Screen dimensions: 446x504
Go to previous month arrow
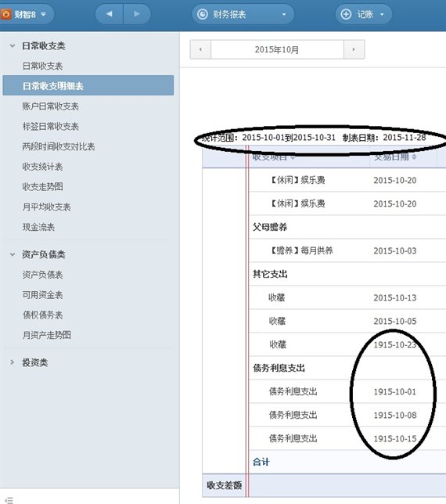tap(200, 49)
